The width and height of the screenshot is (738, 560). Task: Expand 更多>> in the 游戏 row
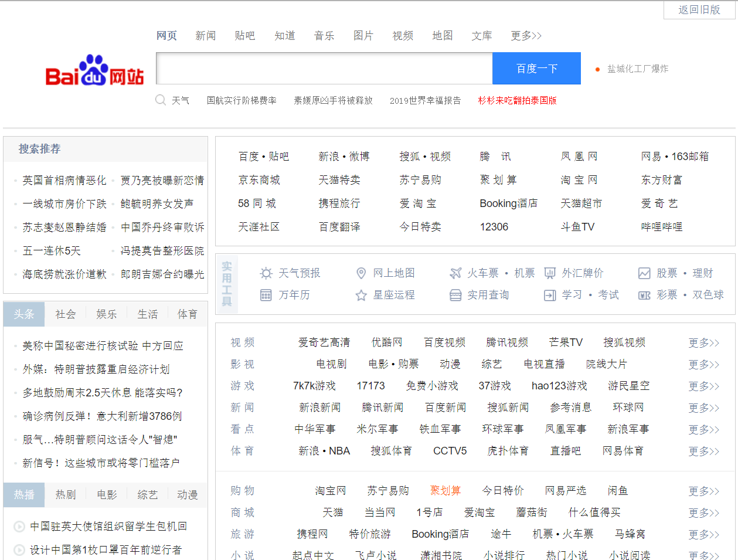click(703, 386)
